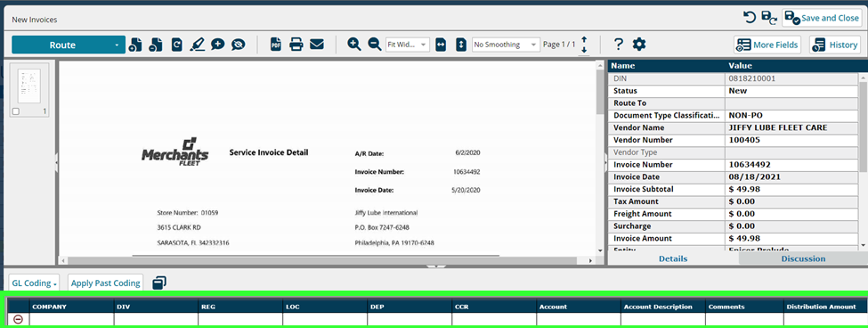Click the Account input cell in coding row
This screenshot has width=868, height=328.
pos(578,319)
